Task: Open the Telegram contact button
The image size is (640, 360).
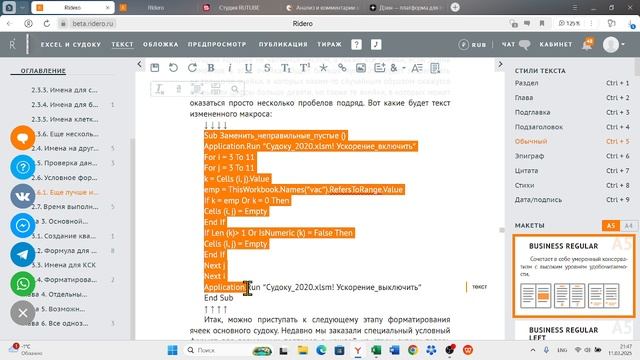Action: coord(23,254)
